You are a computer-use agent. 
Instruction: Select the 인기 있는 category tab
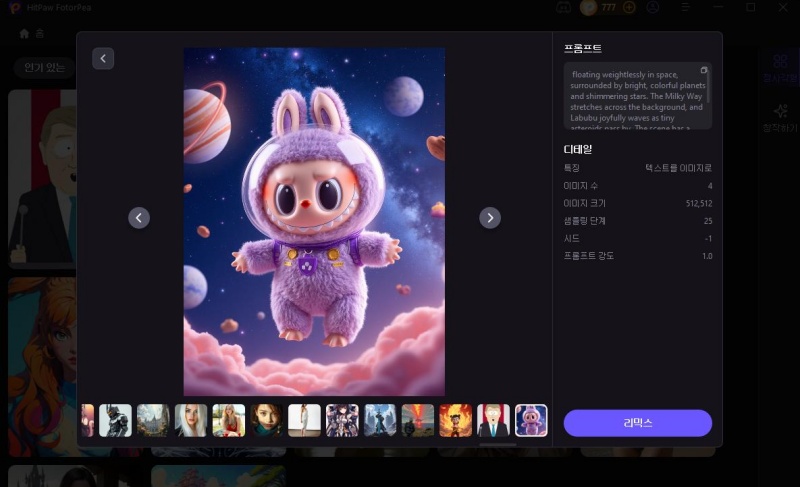click(x=42, y=68)
